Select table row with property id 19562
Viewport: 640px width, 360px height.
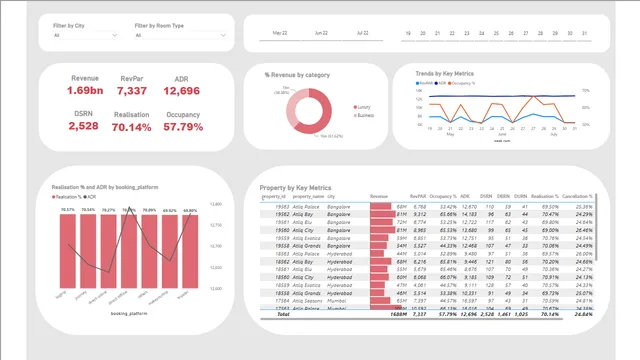click(x=427, y=215)
